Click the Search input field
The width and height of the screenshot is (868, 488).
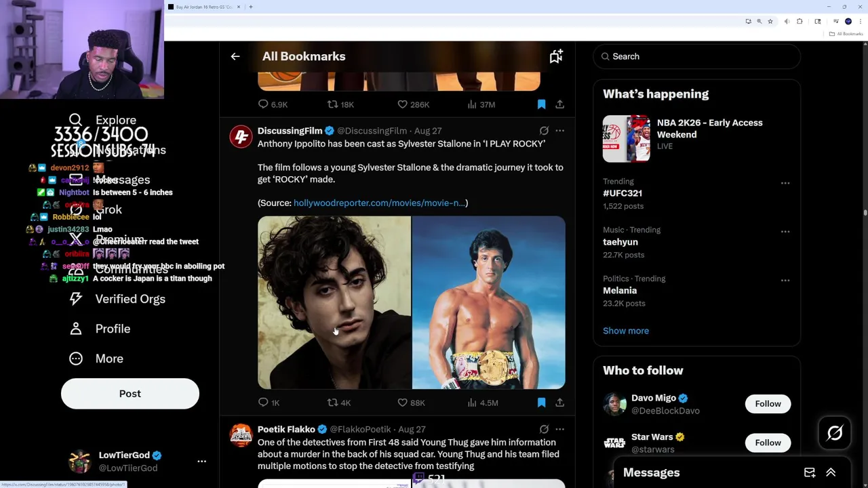pos(697,56)
